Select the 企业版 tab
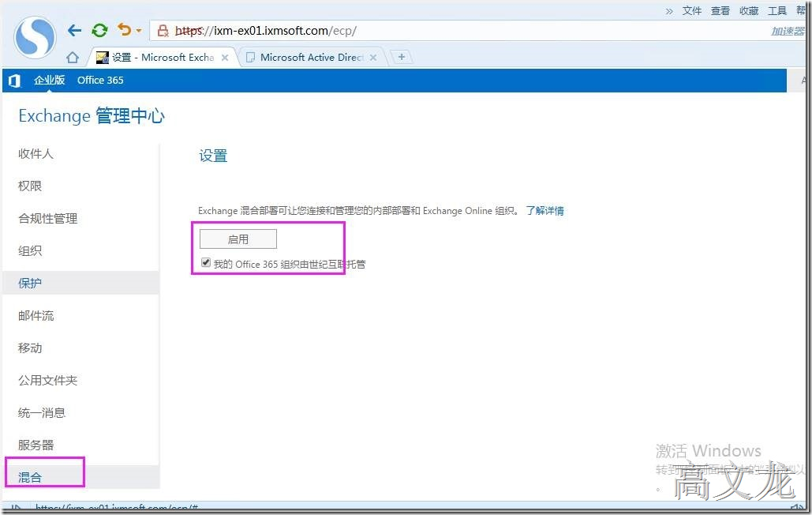The width and height of the screenshot is (812, 515). pyautogui.click(x=49, y=80)
